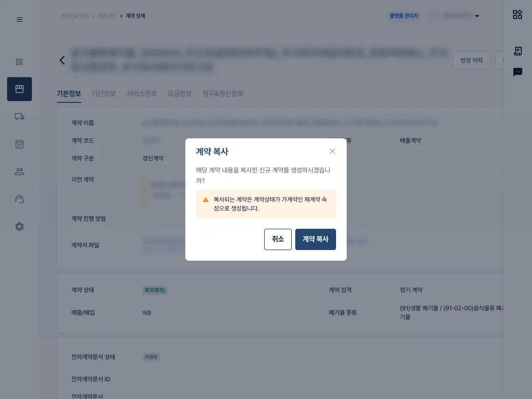
Task: Close the 계약 복사 dialog with X
Action: pos(332,151)
